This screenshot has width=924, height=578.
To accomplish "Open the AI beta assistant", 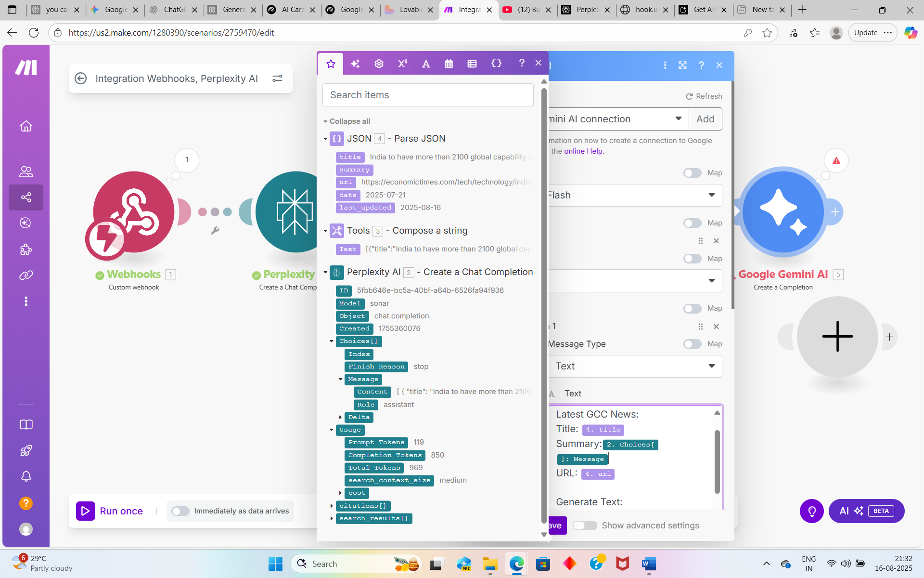I will pos(866,511).
